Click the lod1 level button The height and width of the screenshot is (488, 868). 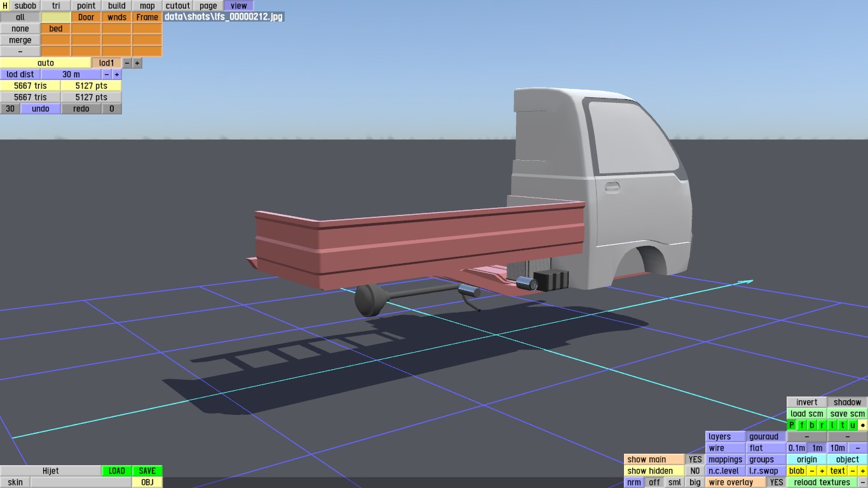107,63
